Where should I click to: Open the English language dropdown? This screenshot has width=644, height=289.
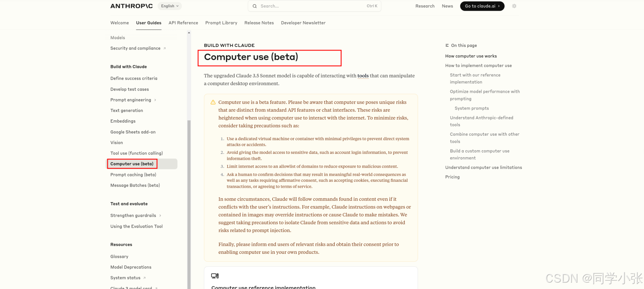click(170, 6)
